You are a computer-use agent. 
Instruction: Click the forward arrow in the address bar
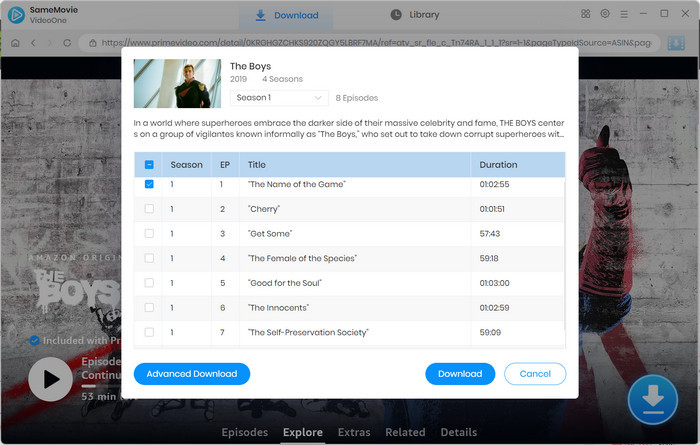pos(50,43)
